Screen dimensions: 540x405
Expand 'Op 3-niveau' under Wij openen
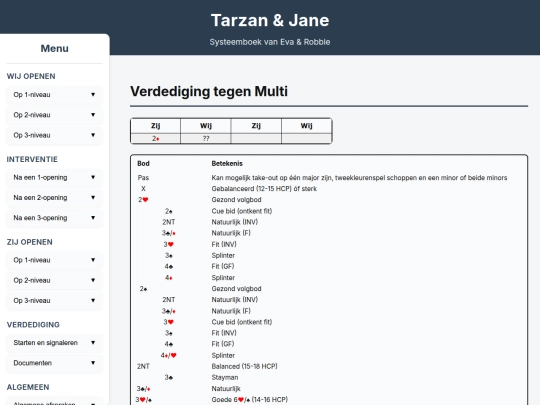(54, 135)
